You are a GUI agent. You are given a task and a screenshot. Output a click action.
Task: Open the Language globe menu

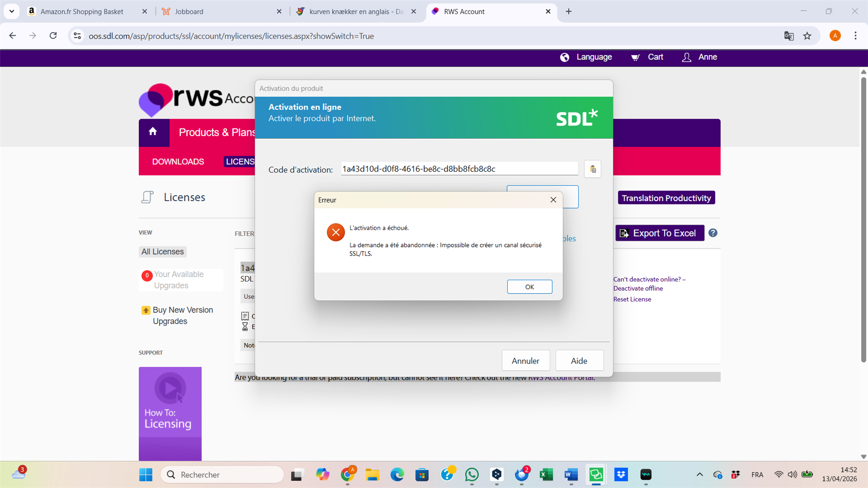click(x=585, y=57)
